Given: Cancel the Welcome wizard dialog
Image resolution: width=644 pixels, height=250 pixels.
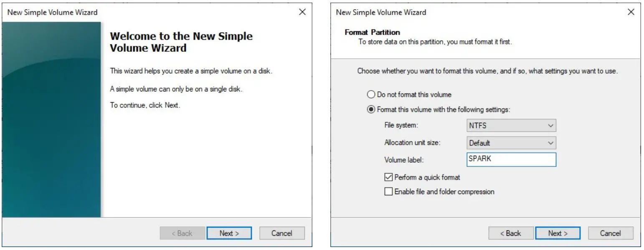Looking at the screenshot, I should coord(282,233).
